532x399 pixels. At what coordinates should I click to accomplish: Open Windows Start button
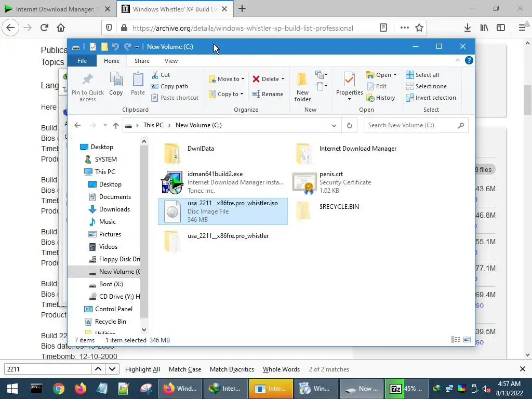pos(12,389)
